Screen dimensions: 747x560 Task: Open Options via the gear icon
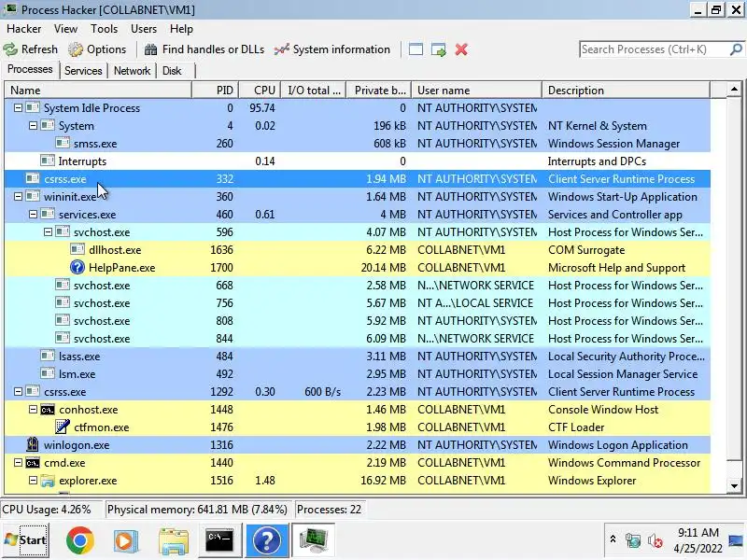pyautogui.click(x=76, y=49)
